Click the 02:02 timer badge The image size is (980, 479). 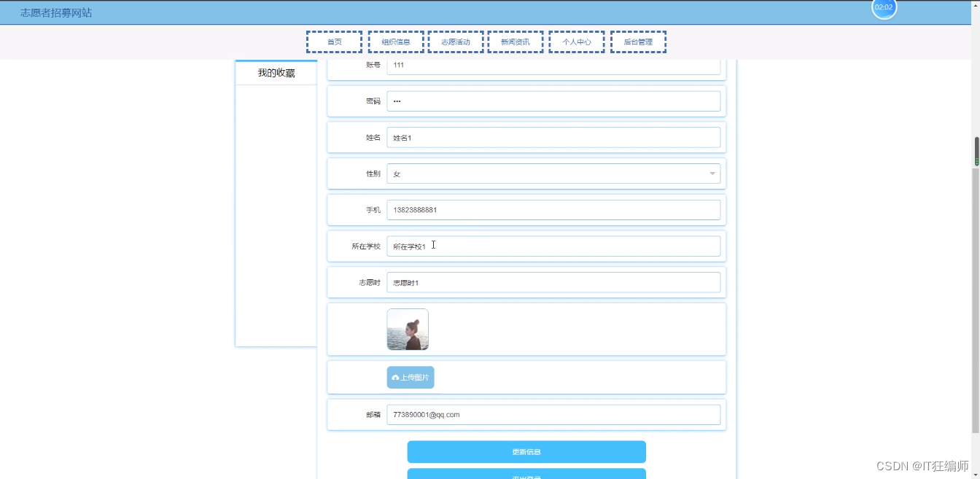coord(884,7)
